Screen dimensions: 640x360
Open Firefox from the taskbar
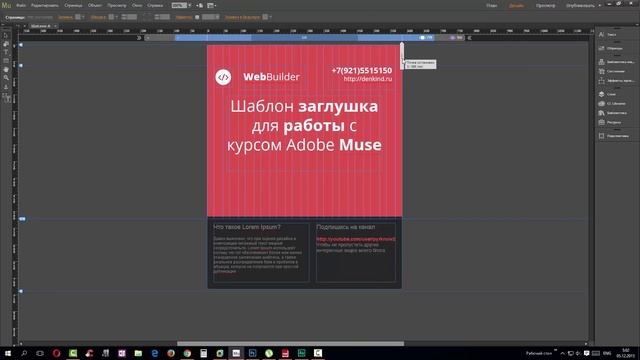[x=171, y=353]
